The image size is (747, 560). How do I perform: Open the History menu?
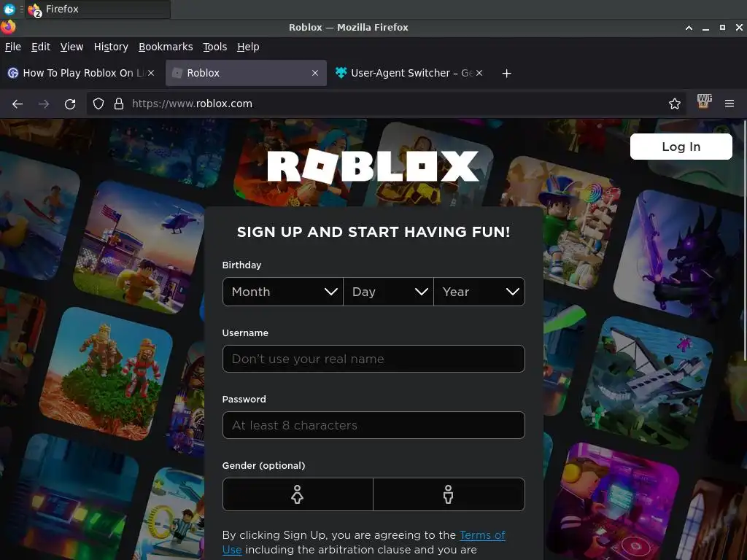click(x=111, y=47)
